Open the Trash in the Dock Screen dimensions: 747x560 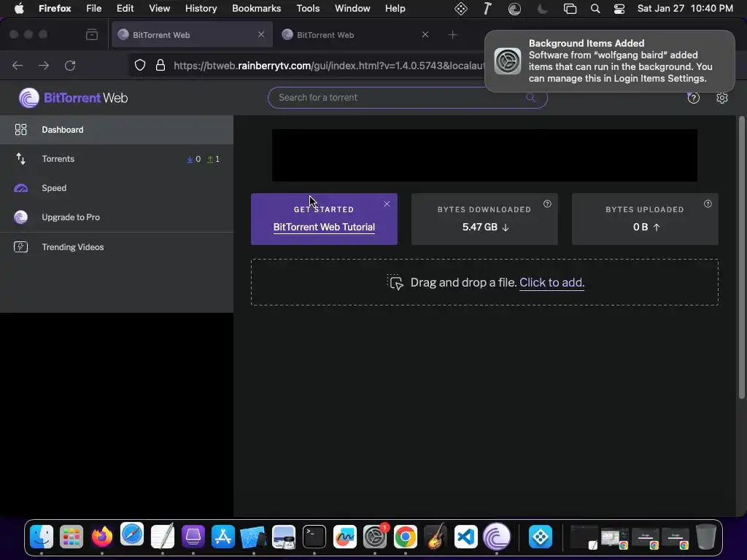pyautogui.click(x=706, y=537)
